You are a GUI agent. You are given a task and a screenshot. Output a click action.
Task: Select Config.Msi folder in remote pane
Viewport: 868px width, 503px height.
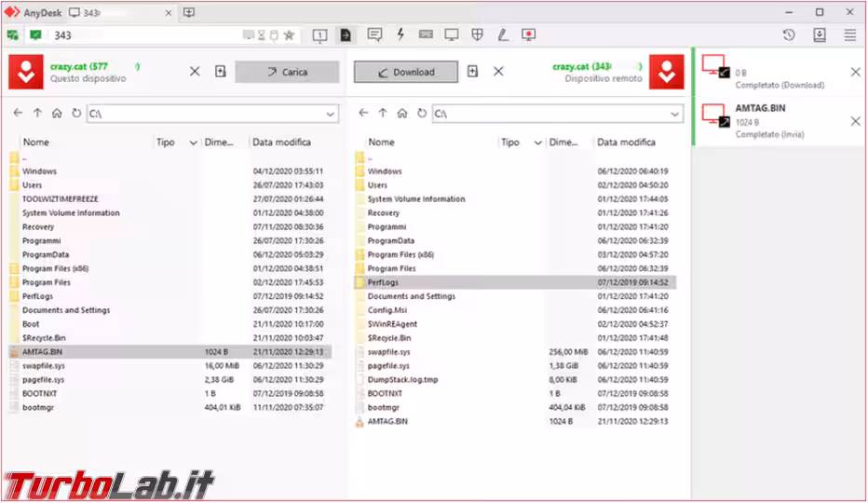[x=515, y=310]
